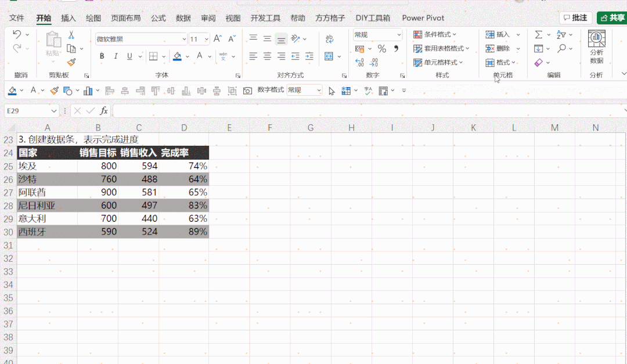Screen dimensions: 627x364
Task: Toggle align right in alignment group
Action: [281, 56]
